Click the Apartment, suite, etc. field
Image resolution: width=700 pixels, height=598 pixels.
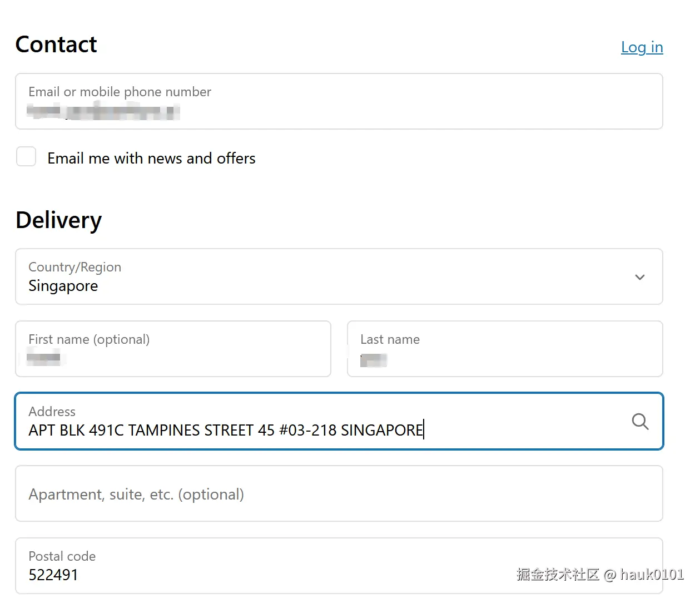338,494
